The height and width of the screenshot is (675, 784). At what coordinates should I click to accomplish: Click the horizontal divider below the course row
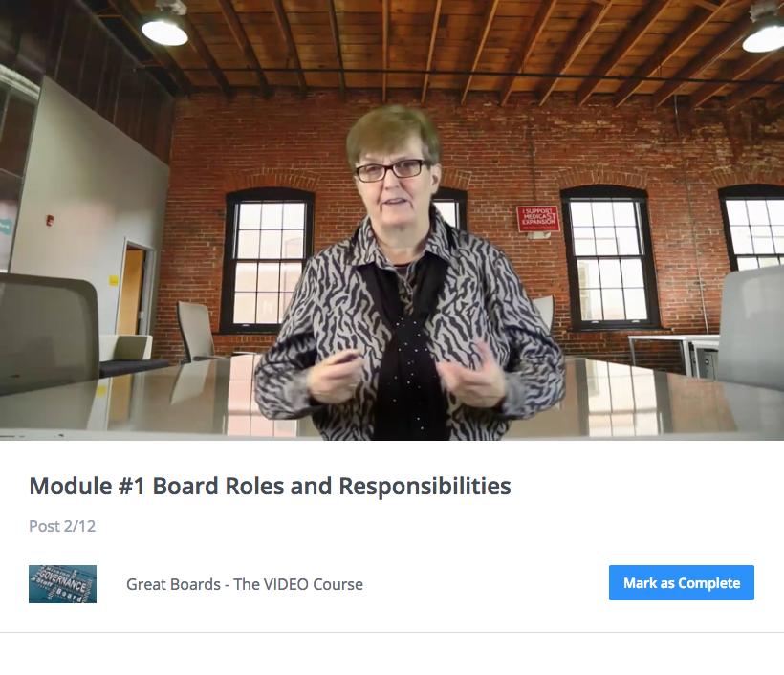click(392, 633)
